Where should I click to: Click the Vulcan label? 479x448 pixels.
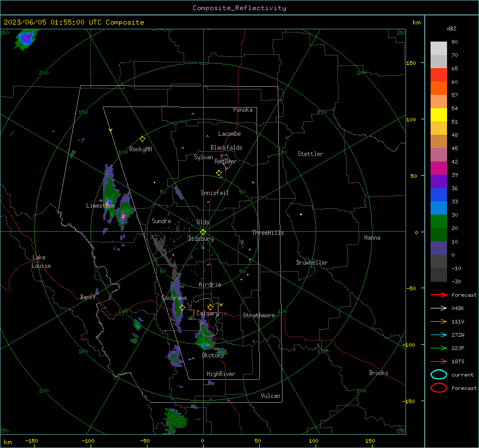270,396
